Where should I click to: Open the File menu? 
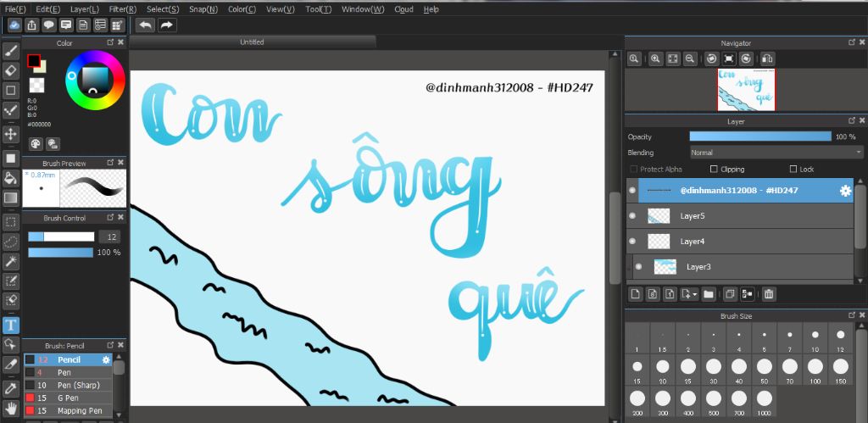point(15,9)
